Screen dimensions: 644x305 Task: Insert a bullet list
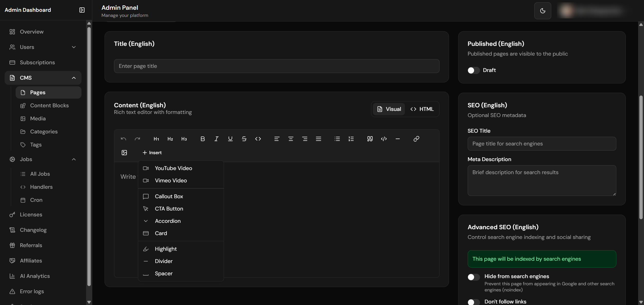[x=337, y=139]
